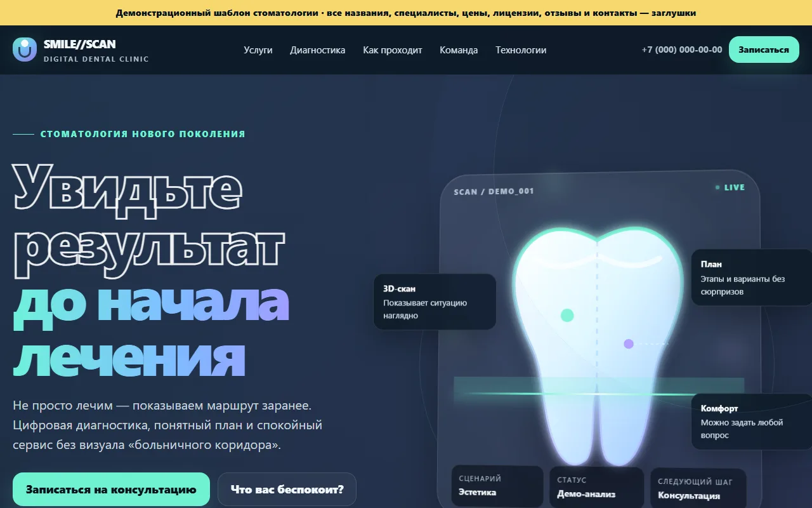812x508 pixels.
Task: Open the Технологии nav link
Action: tap(521, 50)
